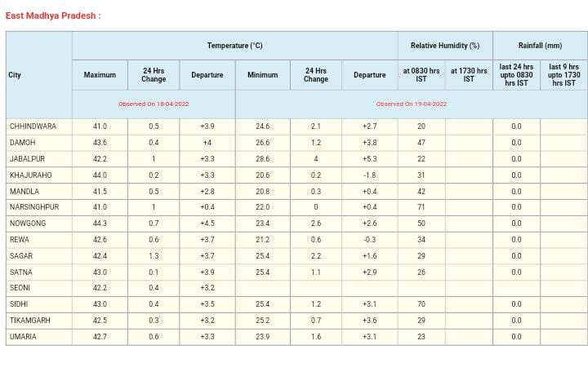
Task: Click the East Madhya Pradesh heading
Action: tap(53, 15)
